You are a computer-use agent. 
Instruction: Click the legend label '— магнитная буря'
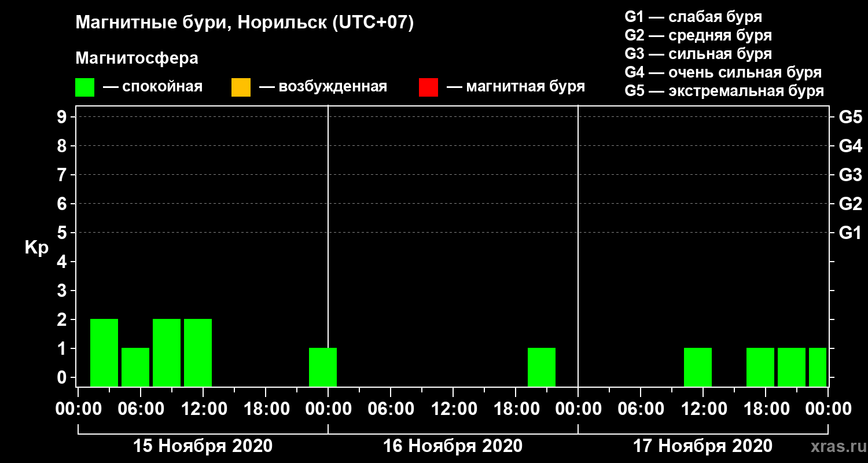(516, 87)
